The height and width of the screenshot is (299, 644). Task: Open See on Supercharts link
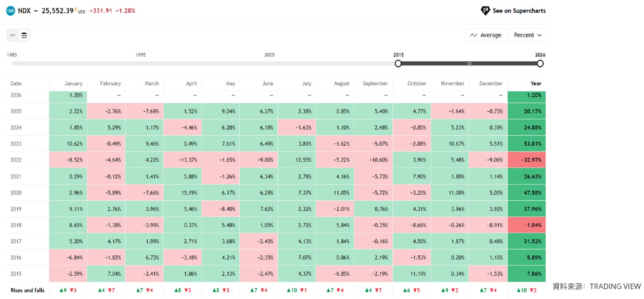[519, 11]
